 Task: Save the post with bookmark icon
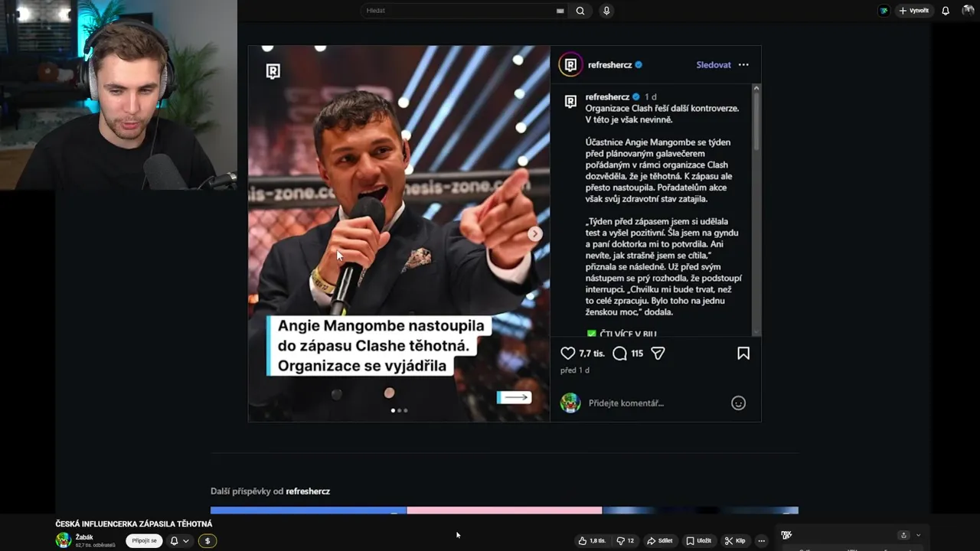pos(743,353)
